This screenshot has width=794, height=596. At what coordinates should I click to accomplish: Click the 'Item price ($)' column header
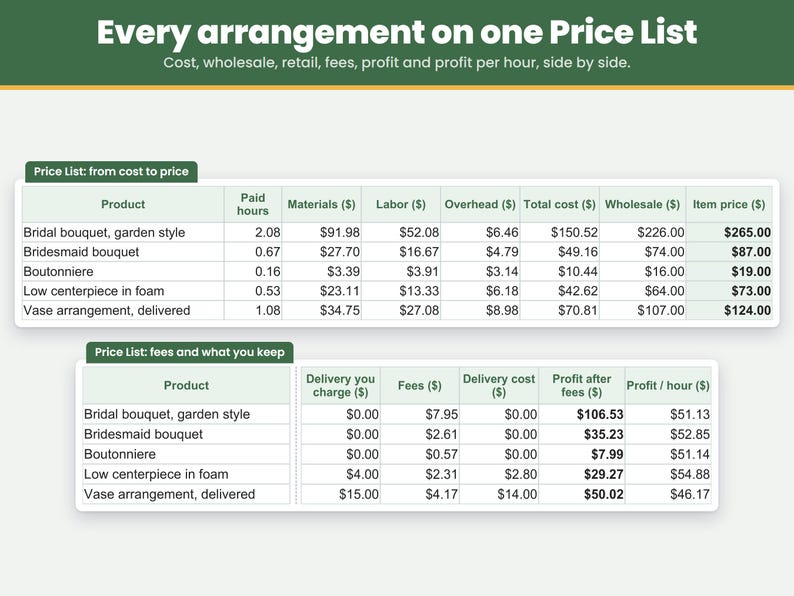pos(729,204)
